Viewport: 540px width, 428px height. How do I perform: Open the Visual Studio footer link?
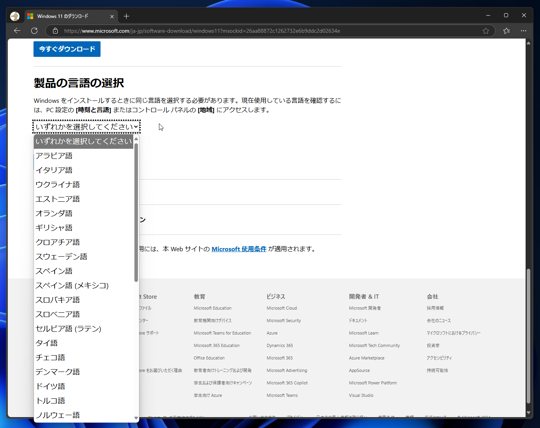pyautogui.click(x=361, y=395)
